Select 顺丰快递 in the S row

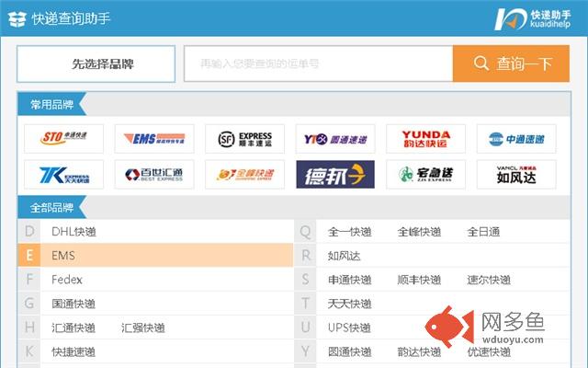[x=419, y=280]
